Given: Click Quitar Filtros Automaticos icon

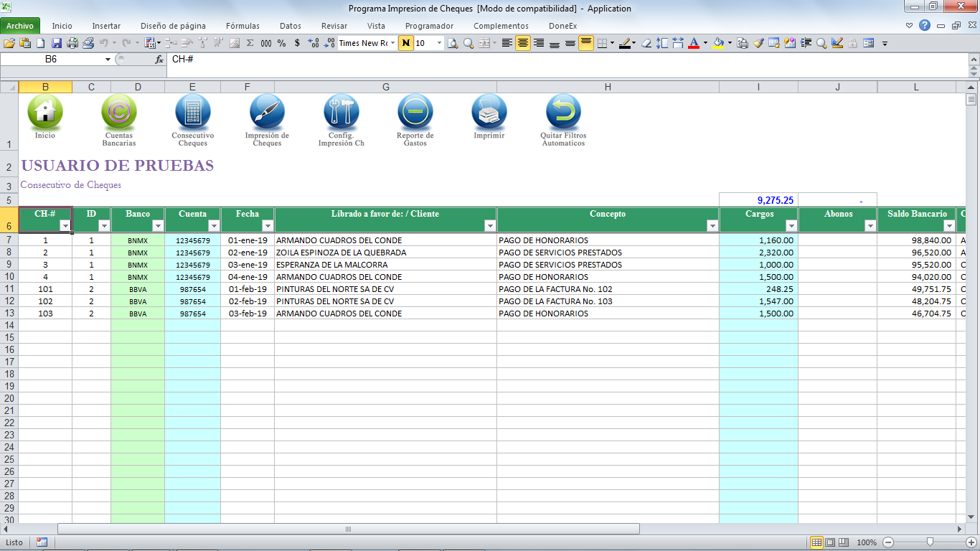Looking at the screenshot, I should (563, 112).
